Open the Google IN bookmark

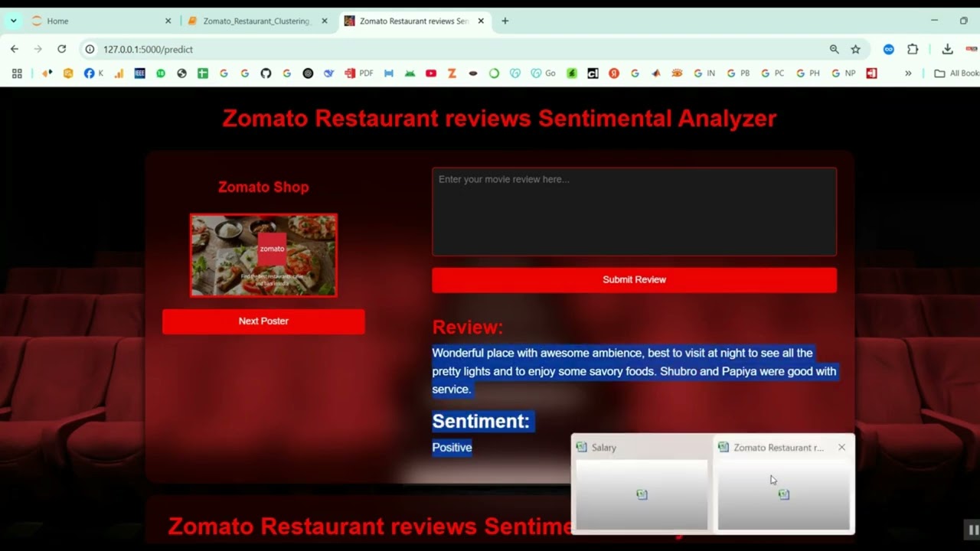click(704, 73)
